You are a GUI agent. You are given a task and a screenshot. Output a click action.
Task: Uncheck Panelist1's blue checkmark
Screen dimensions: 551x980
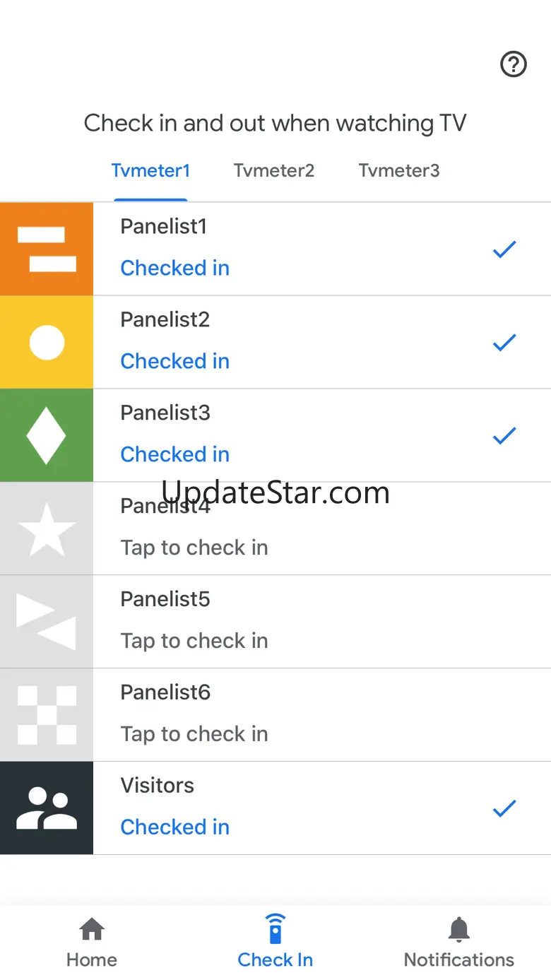(504, 249)
